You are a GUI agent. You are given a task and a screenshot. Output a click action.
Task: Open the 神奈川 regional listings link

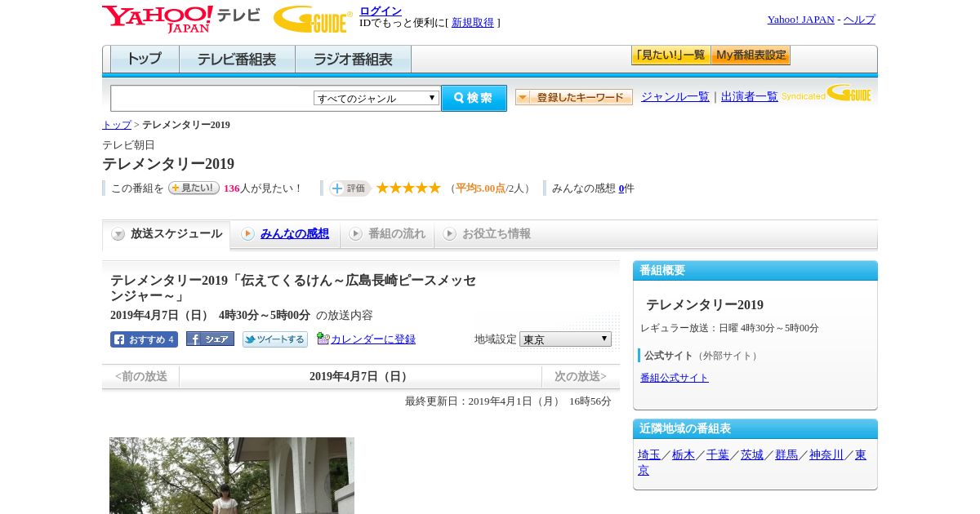[826, 454]
